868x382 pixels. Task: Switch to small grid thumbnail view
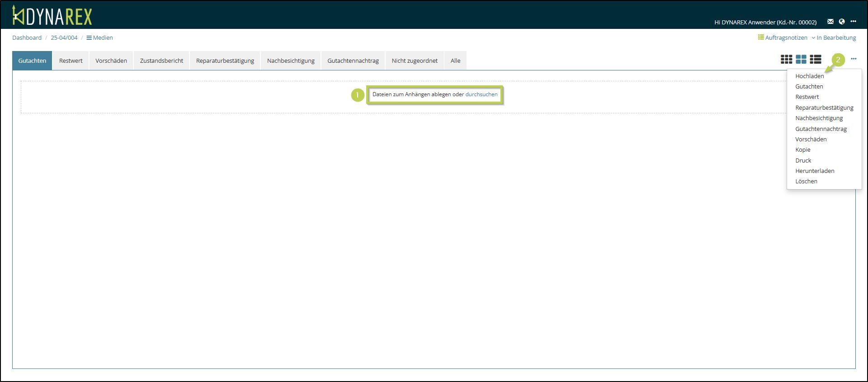coord(786,59)
